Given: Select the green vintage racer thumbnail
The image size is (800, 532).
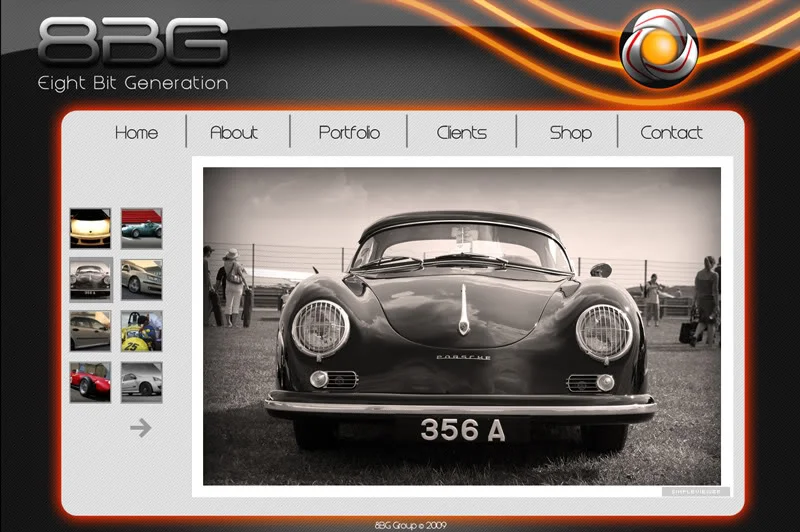Looking at the screenshot, I should coord(141,228).
